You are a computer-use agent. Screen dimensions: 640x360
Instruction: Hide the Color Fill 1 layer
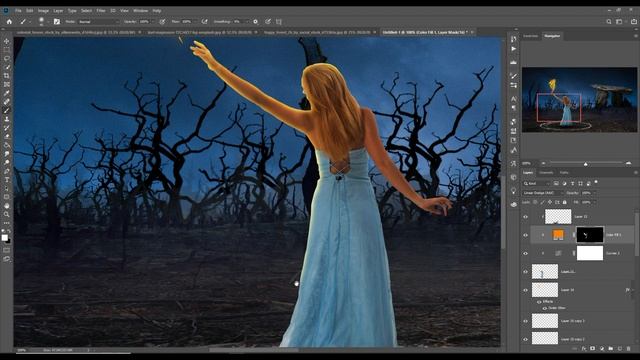tap(526, 235)
